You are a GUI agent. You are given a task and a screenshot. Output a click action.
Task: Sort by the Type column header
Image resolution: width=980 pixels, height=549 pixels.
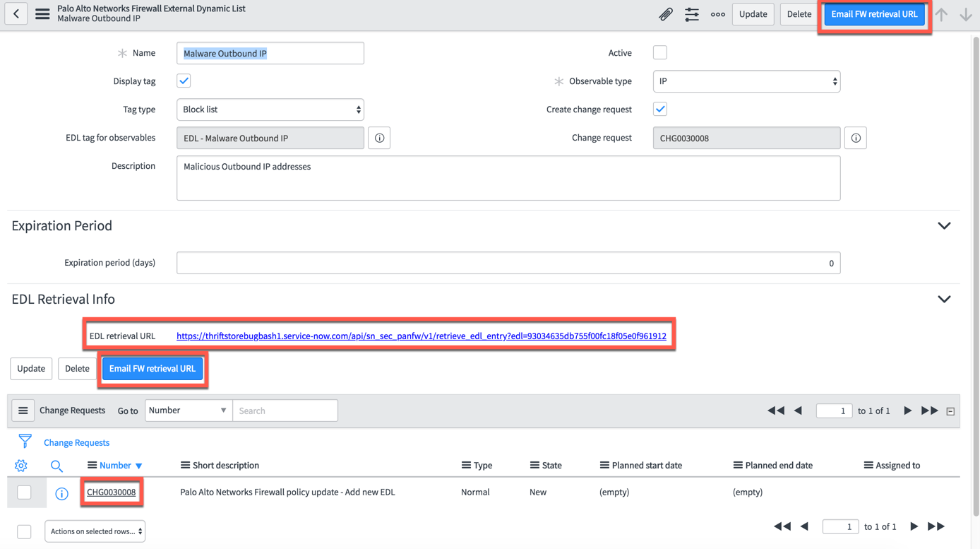[x=483, y=465]
